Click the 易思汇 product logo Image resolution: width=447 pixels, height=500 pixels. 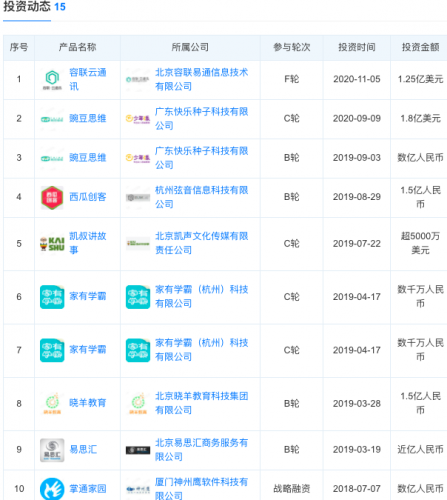click(x=52, y=450)
